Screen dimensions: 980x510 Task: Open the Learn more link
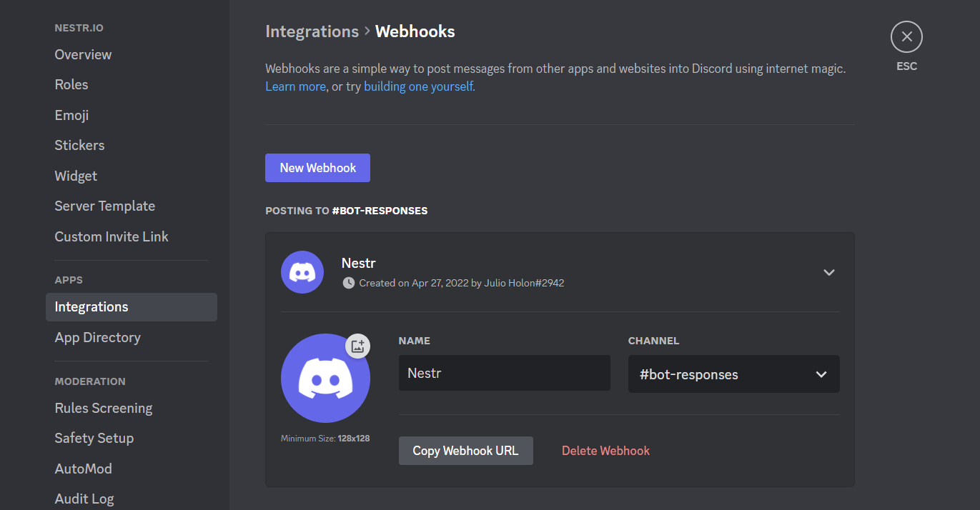click(x=295, y=86)
